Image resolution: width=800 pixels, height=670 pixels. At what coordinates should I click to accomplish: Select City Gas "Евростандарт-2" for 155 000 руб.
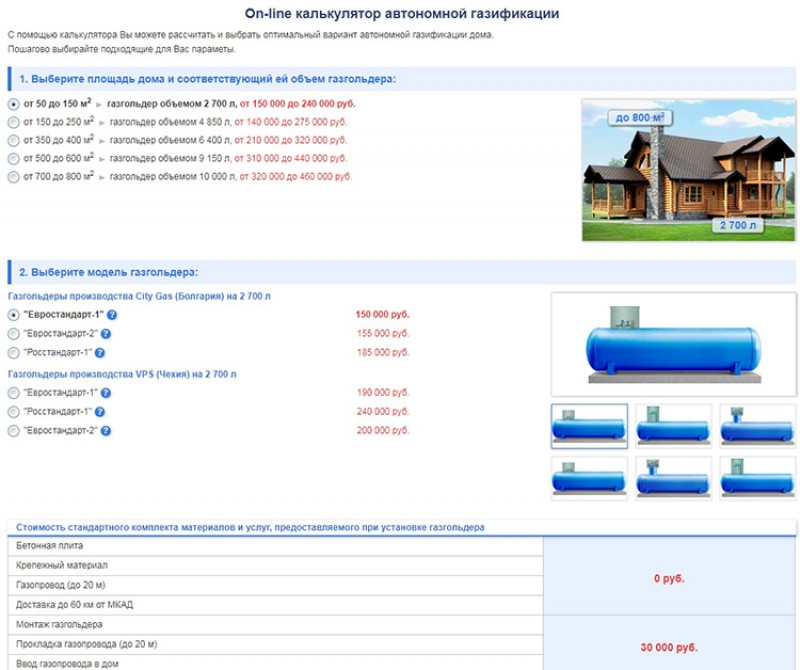tap(13, 334)
